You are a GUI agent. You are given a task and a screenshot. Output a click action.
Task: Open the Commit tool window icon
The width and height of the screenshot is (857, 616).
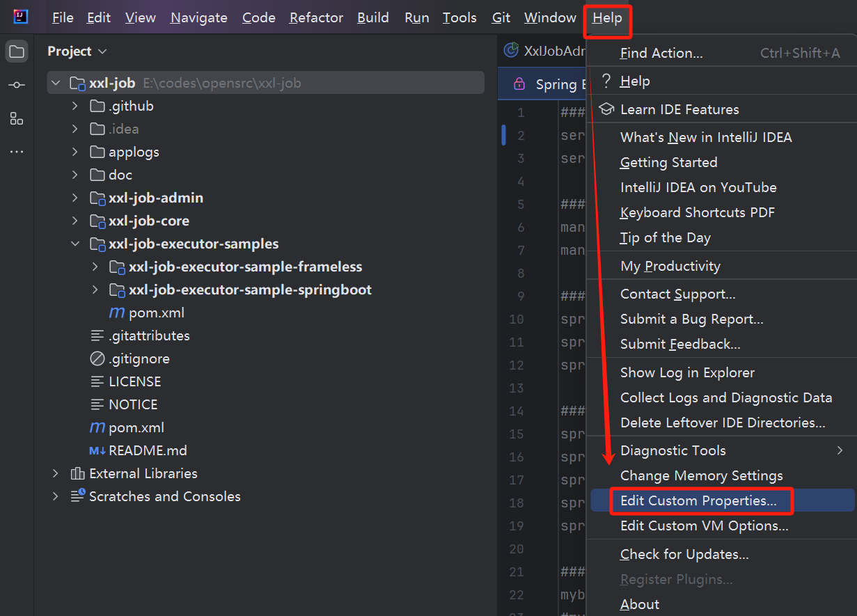click(17, 85)
